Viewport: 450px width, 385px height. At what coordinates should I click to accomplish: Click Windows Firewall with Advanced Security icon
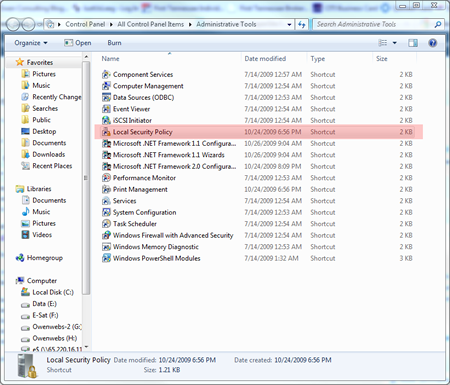coord(106,235)
